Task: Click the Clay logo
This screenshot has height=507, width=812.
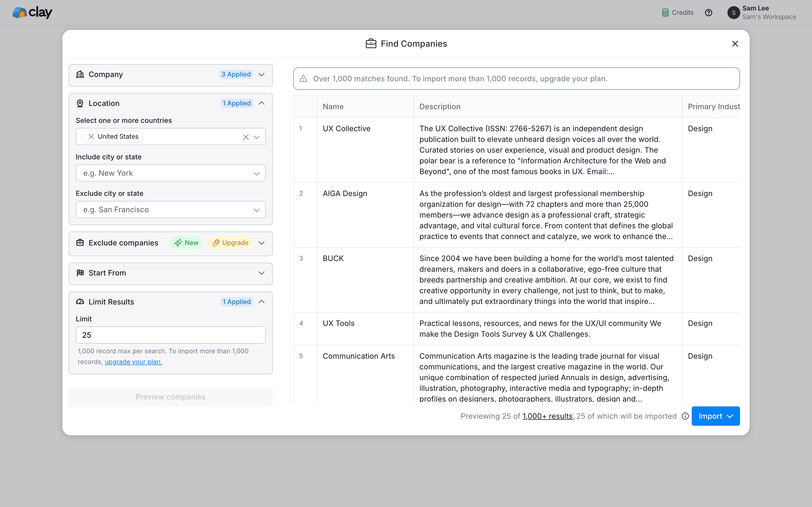Action: click(x=32, y=12)
